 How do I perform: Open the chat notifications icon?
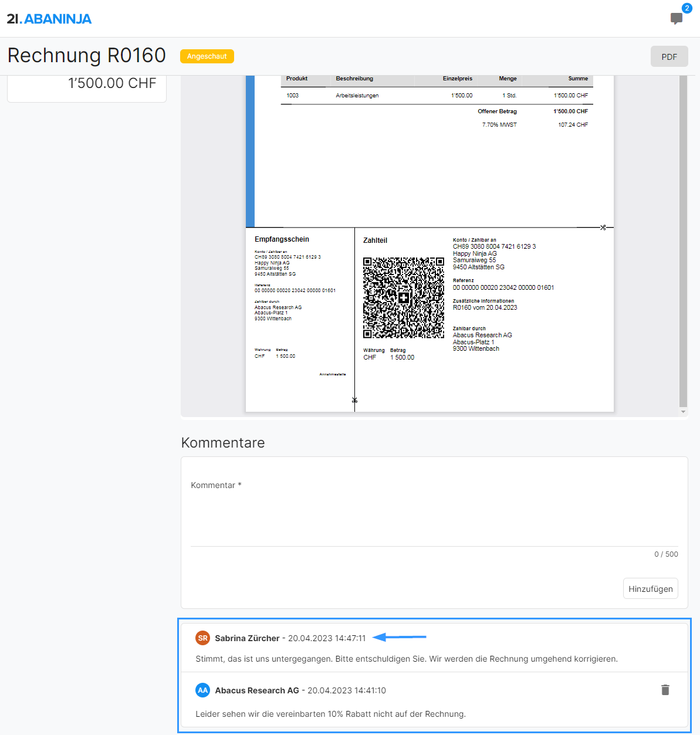(x=676, y=19)
